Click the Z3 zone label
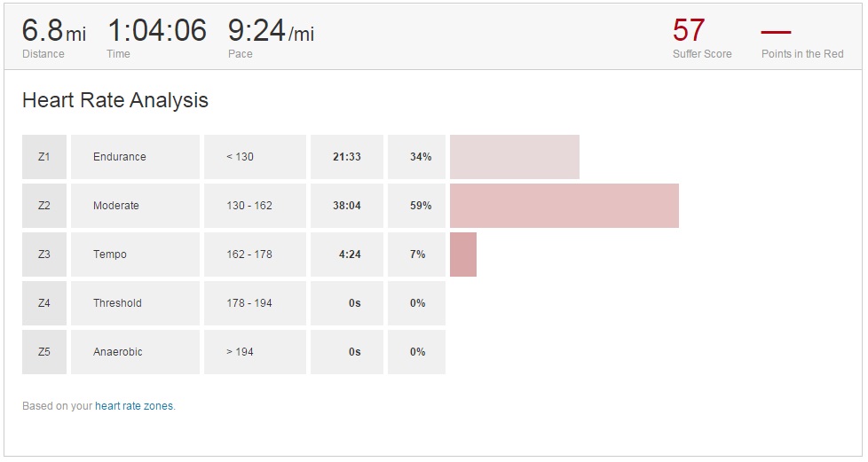This screenshot has width=868, height=462. (x=44, y=254)
